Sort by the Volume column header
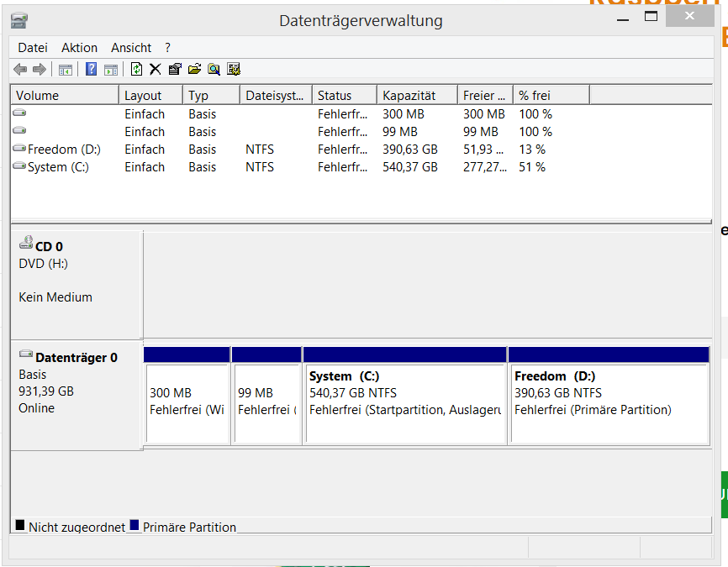The width and height of the screenshot is (728, 567). pyautogui.click(x=65, y=95)
